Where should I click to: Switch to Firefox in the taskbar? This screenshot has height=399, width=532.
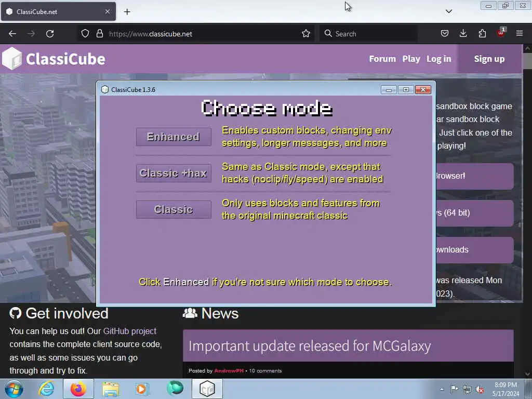pyautogui.click(x=78, y=389)
